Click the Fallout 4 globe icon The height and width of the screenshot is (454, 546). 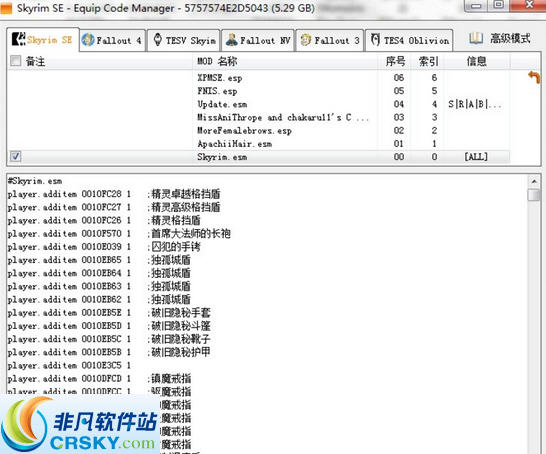(x=88, y=40)
